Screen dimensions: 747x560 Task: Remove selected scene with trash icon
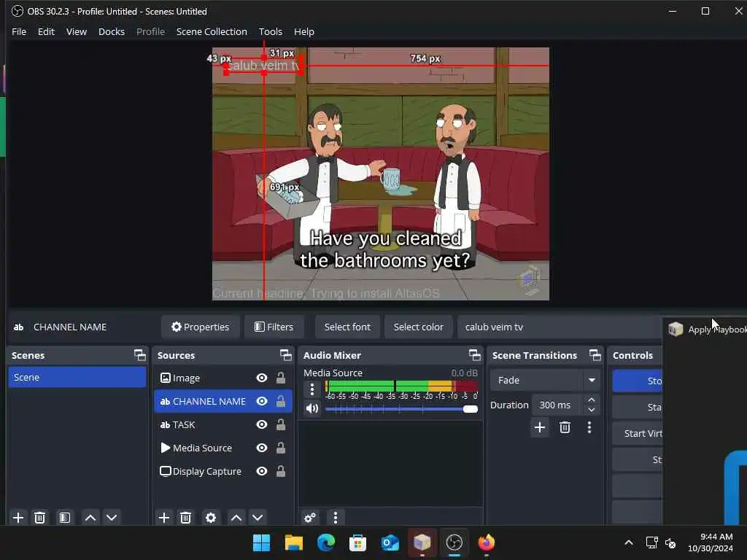pyautogui.click(x=40, y=518)
